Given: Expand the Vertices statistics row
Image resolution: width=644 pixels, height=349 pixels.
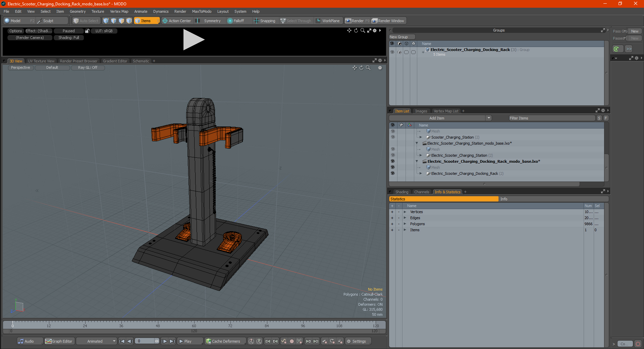Looking at the screenshot, I should pyautogui.click(x=405, y=212).
